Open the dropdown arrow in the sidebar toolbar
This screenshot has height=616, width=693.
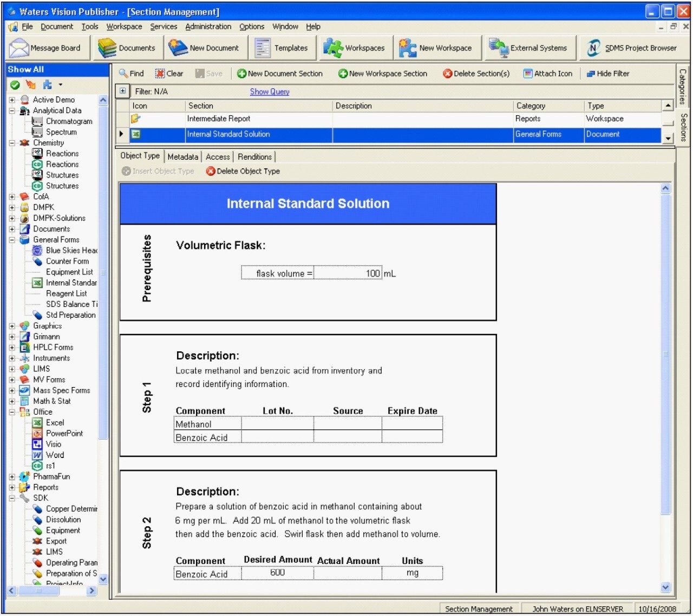tap(60, 85)
